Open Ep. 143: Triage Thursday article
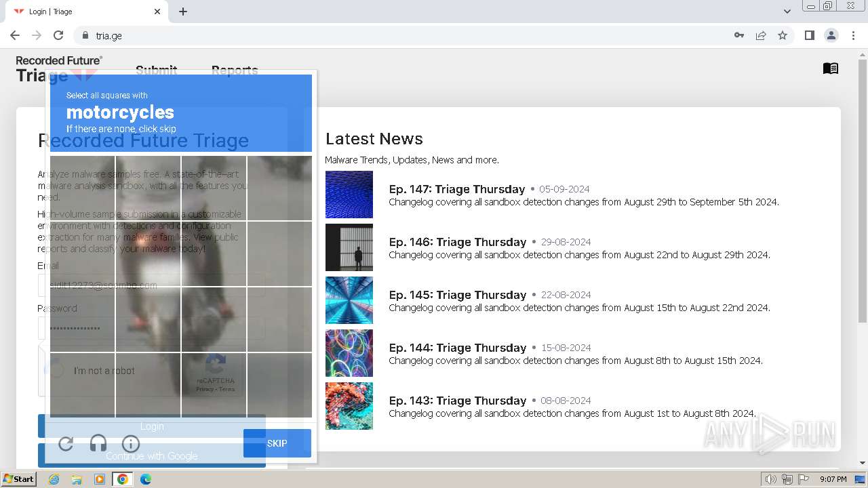 coord(458,401)
